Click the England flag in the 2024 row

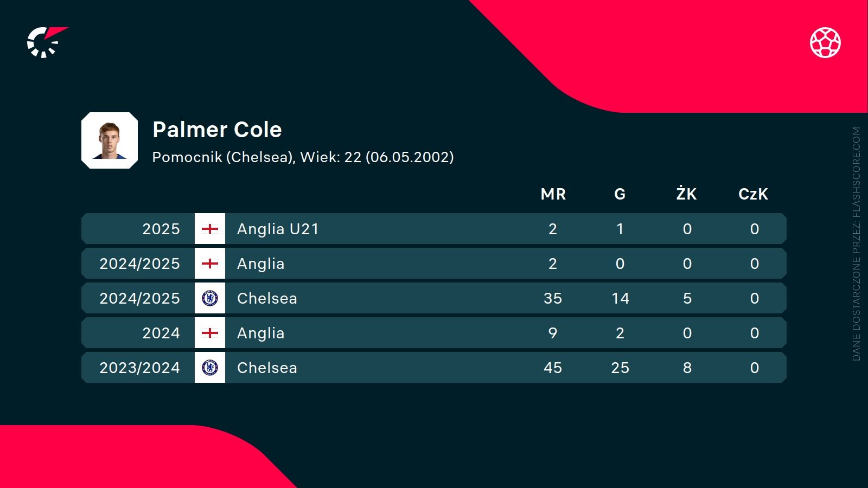(210, 333)
